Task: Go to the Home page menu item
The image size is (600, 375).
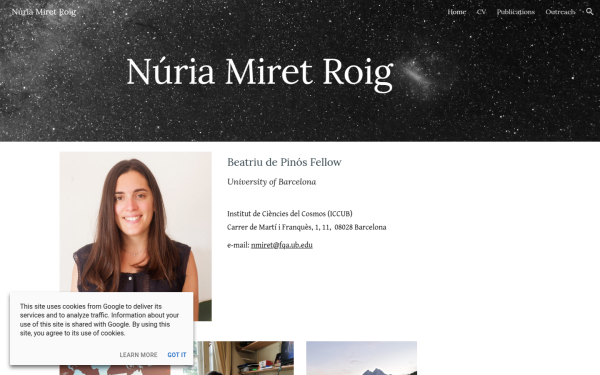Action: click(457, 12)
